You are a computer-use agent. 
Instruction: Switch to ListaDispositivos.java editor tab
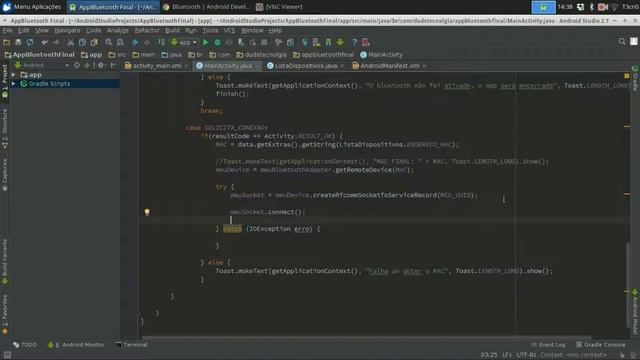[306, 66]
